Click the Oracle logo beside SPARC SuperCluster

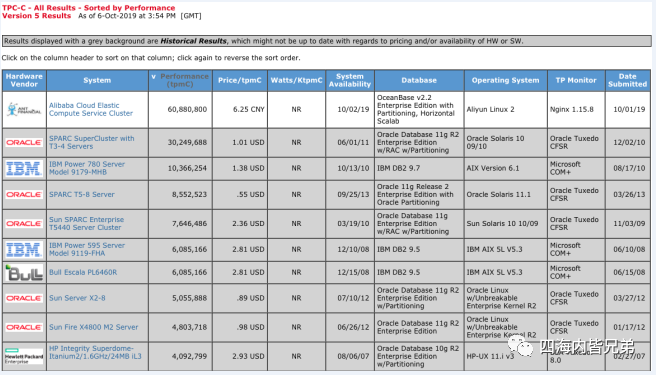coord(24,143)
